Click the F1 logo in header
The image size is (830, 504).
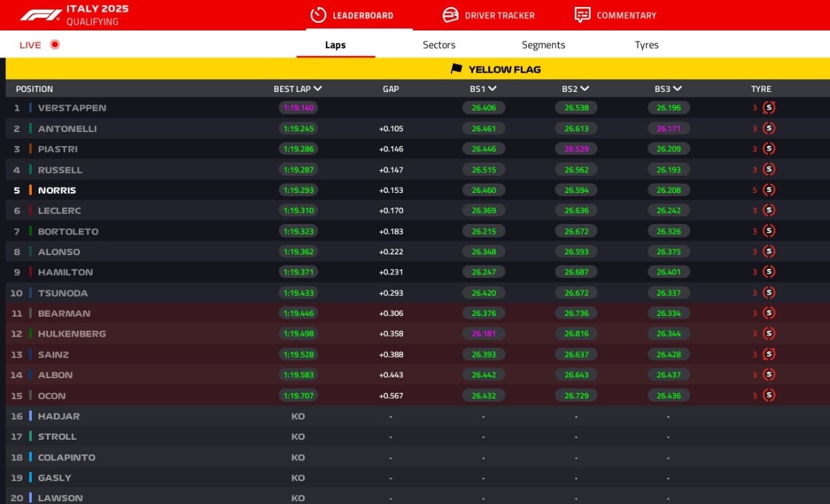point(41,15)
